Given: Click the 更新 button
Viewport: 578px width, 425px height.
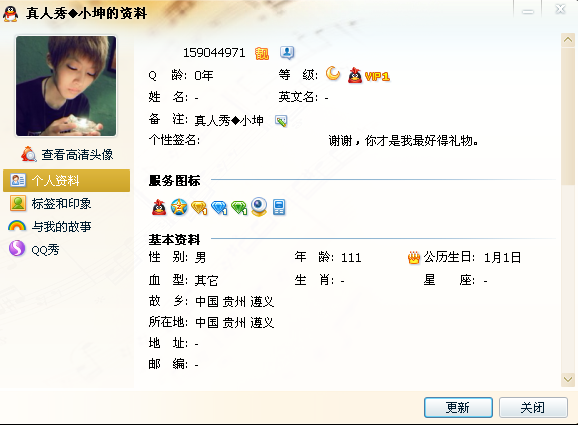Looking at the screenshot, I should (458, 407).
